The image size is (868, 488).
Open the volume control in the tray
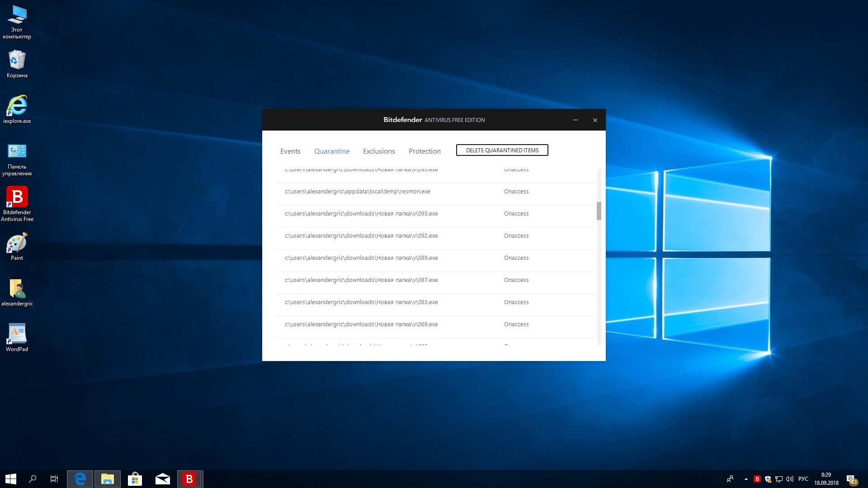790,479
